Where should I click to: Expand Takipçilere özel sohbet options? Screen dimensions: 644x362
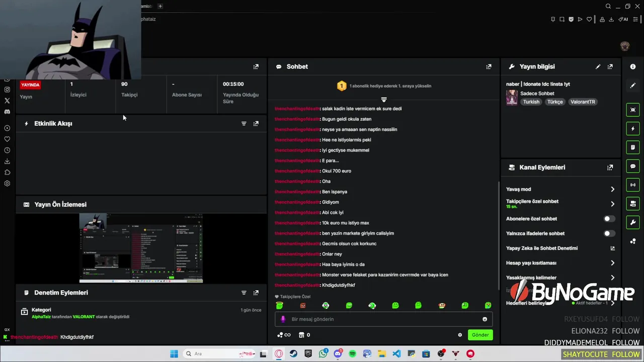[612, 204]
